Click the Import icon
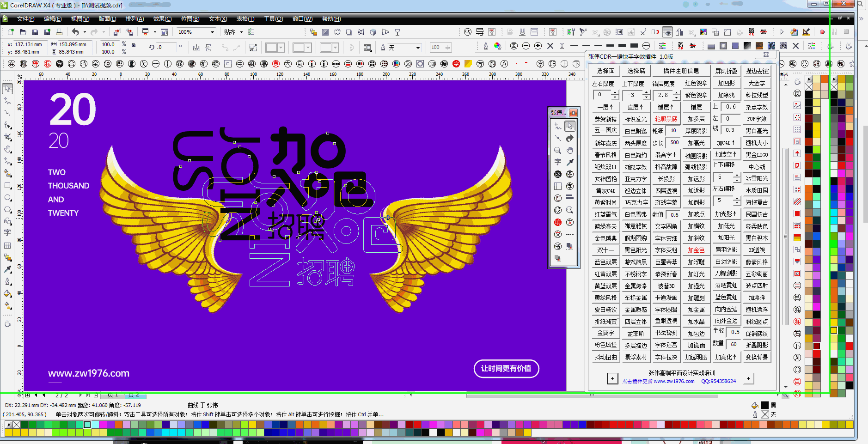 117,32
